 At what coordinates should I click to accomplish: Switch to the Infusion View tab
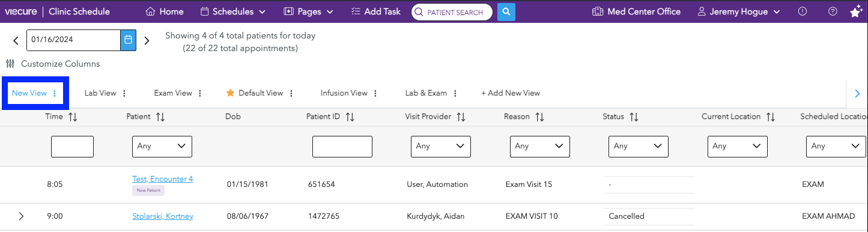pos(344,93)
